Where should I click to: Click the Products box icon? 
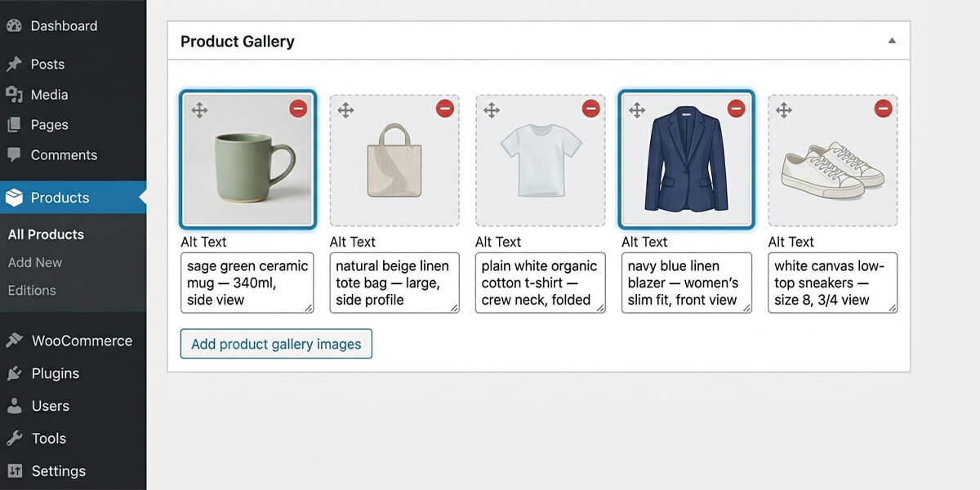coord(13,198)
